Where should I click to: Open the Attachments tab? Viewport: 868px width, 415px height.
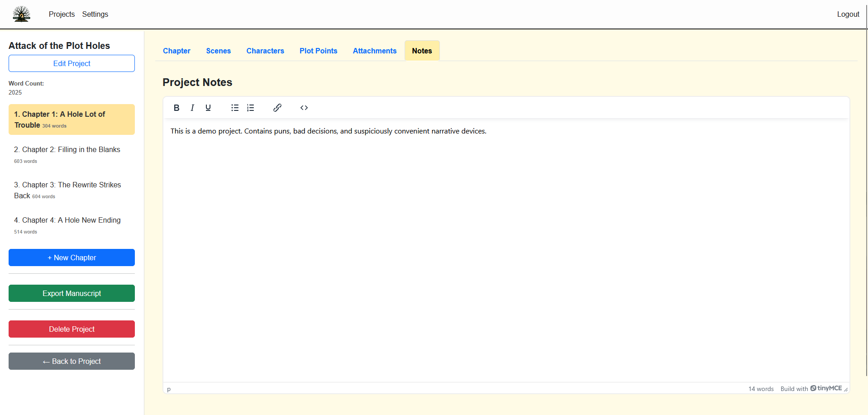(374, 51)
